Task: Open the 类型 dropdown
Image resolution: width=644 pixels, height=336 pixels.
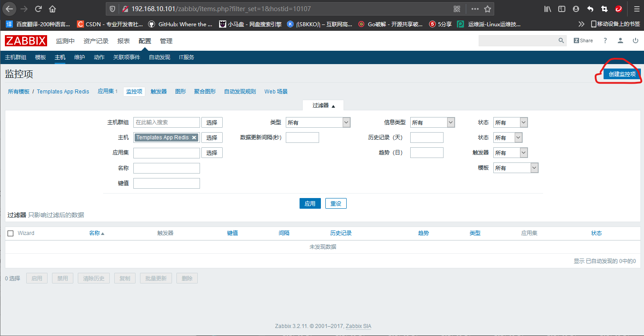Action: [x=318, y=122]
